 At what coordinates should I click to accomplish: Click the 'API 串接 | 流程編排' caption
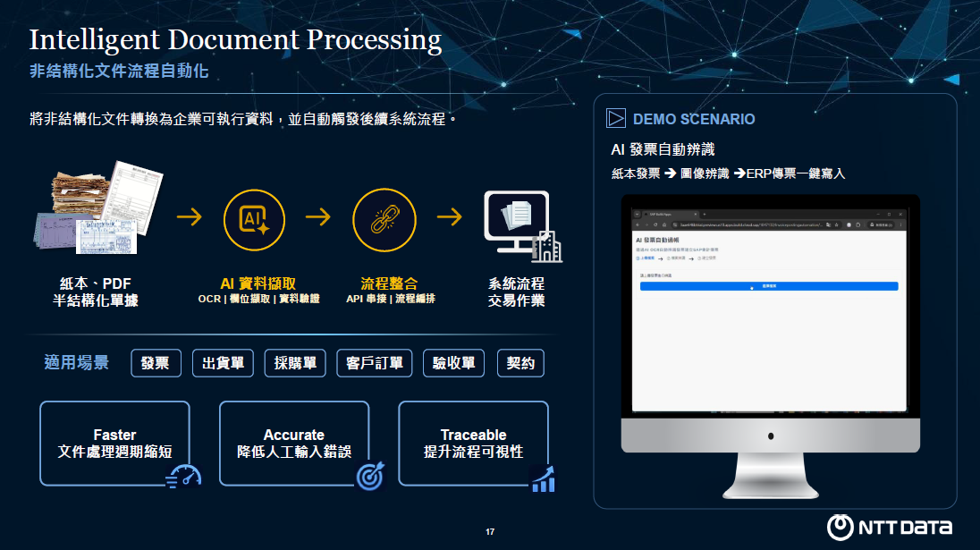[391, 299]
